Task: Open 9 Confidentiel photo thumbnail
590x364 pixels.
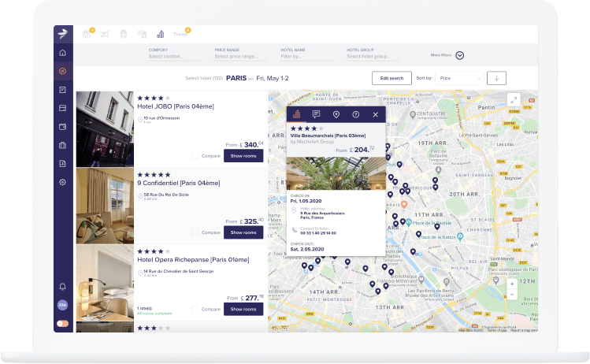Action: coord(105,206)
